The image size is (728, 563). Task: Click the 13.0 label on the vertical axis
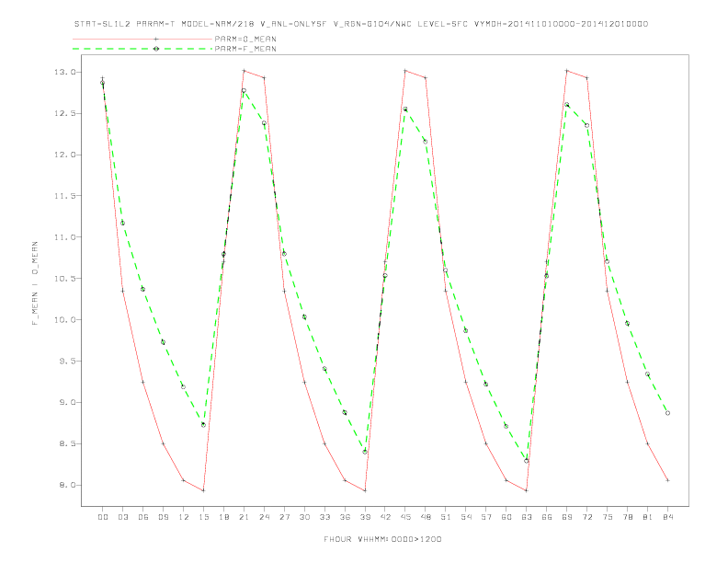coord(64,72)
